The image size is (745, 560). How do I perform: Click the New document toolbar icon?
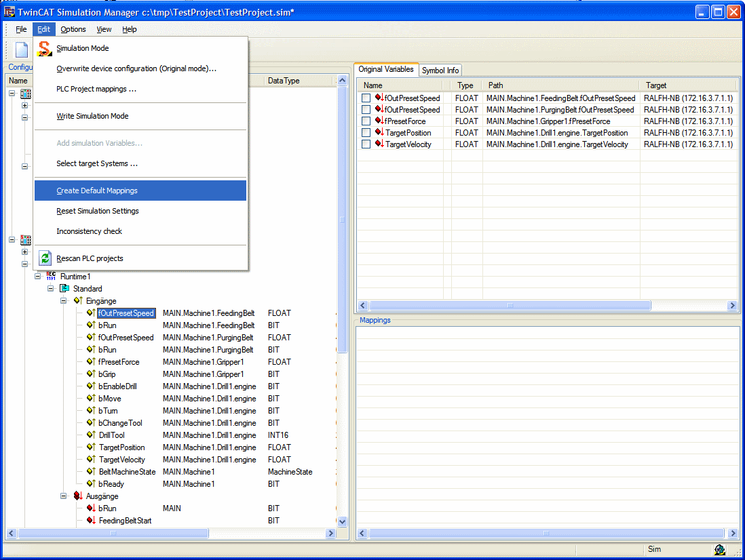(x=22, y=49)
